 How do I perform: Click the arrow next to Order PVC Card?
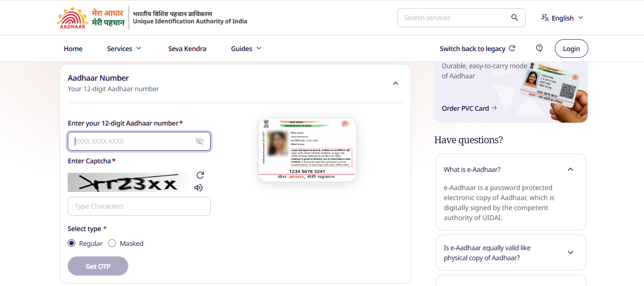(494, 108)
